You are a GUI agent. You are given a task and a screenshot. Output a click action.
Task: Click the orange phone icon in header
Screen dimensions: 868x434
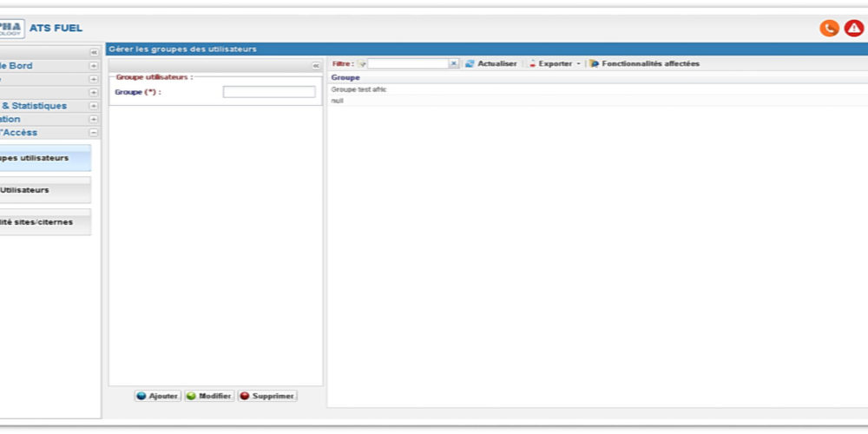[x=829, y=28]
